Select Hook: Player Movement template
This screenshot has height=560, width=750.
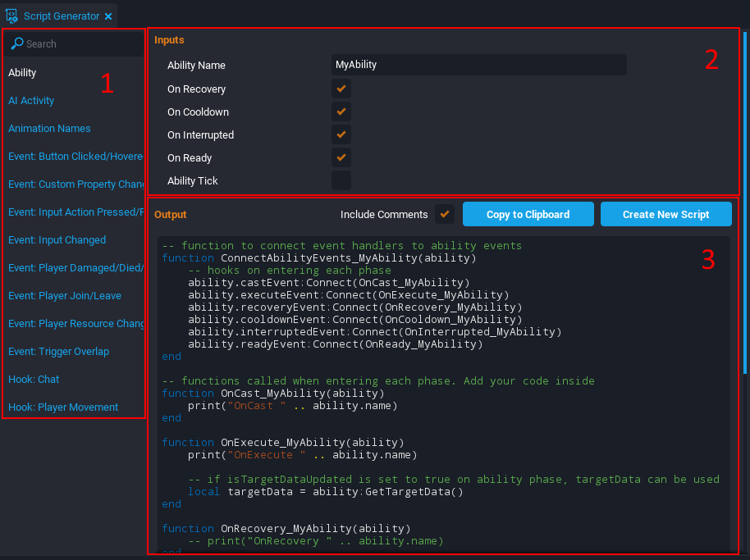tap(63, 407)
